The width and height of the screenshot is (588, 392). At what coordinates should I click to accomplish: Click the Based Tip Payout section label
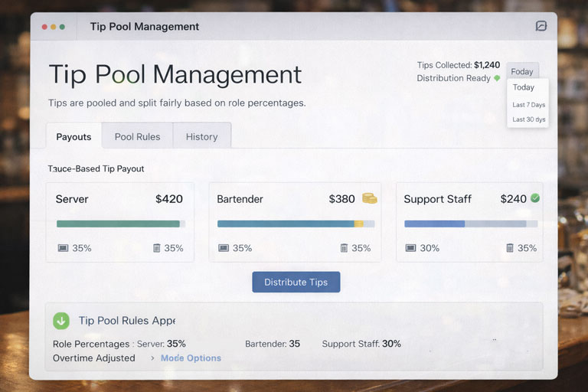pyautogui.click(x=96, y=168)
